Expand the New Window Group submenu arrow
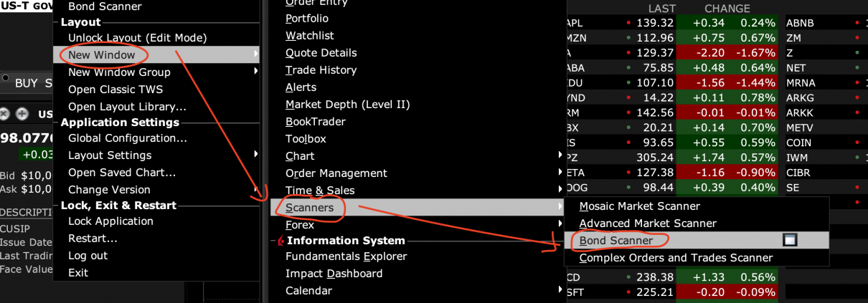The height and width of the screenshot is (303, 868). pos(256,72)
